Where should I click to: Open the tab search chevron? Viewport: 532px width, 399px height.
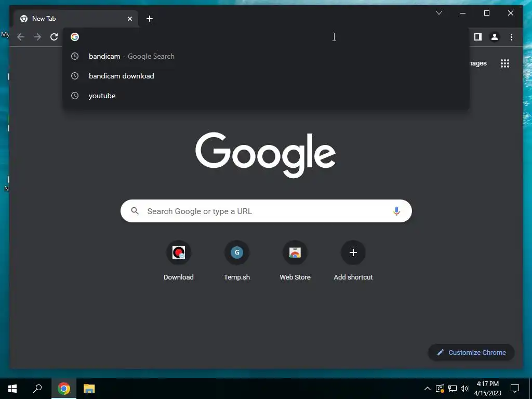coord(438,13)
